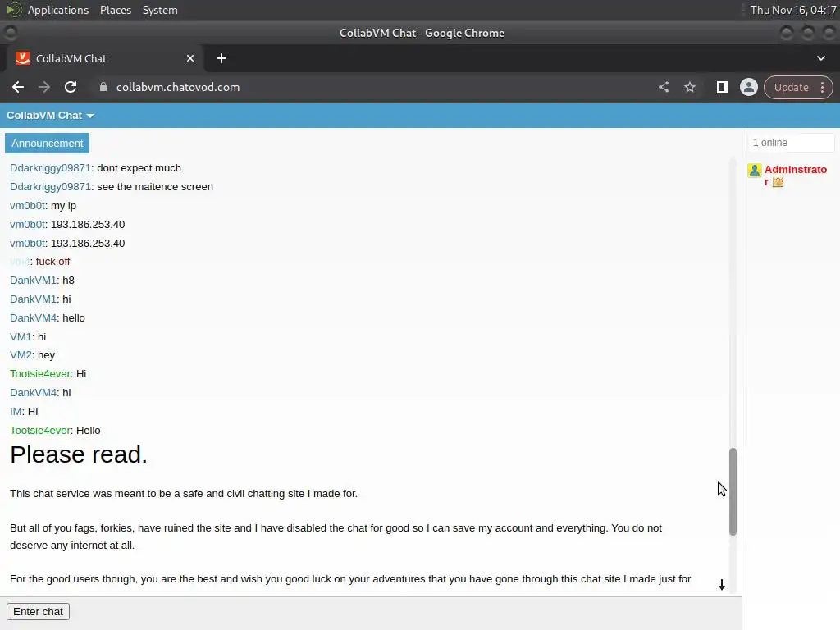
Task: Click DankVM1 username on the 'h8' message
Action: tap(33, 281)
